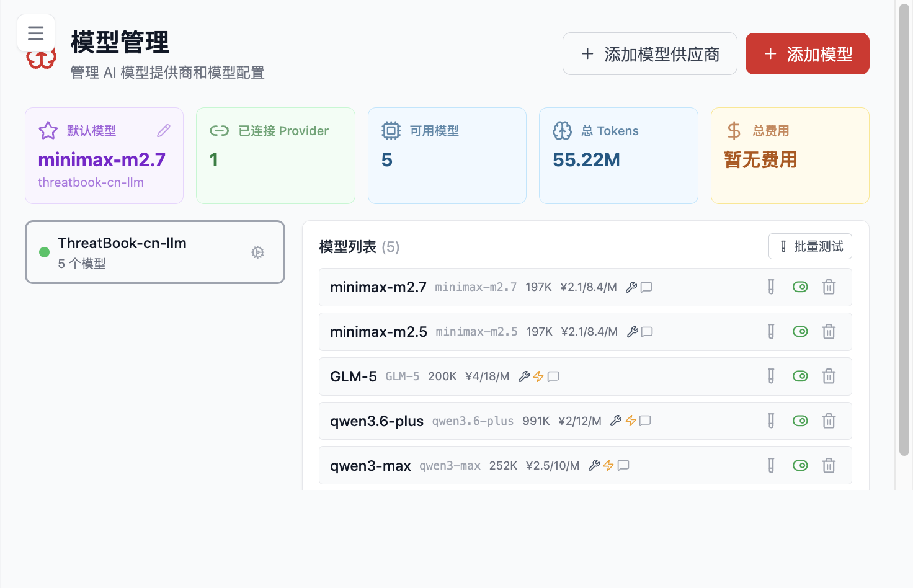The image size is (913, 588).
Task: Open the sidebar hamburger menu
Action: coord(35,33)
